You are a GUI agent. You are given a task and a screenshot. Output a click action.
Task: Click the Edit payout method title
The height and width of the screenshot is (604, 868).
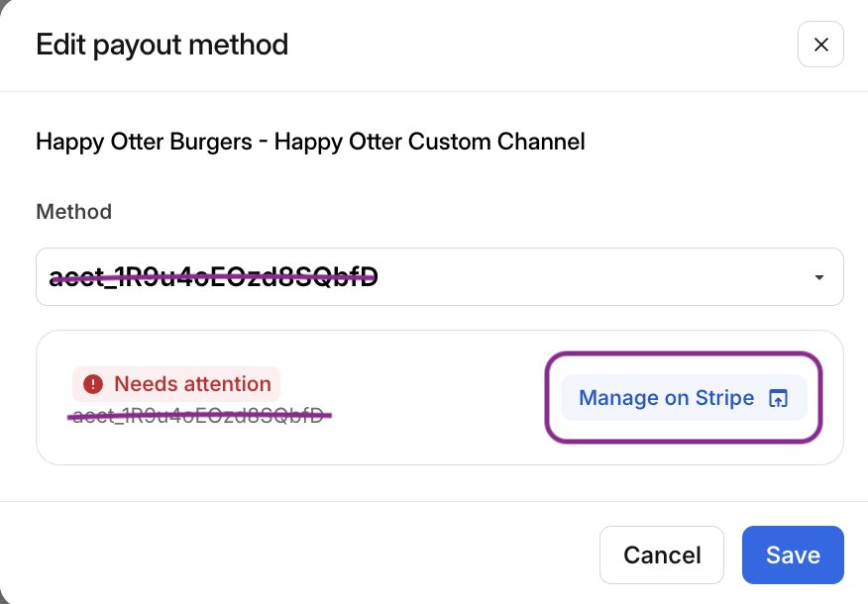coord(163,45)
